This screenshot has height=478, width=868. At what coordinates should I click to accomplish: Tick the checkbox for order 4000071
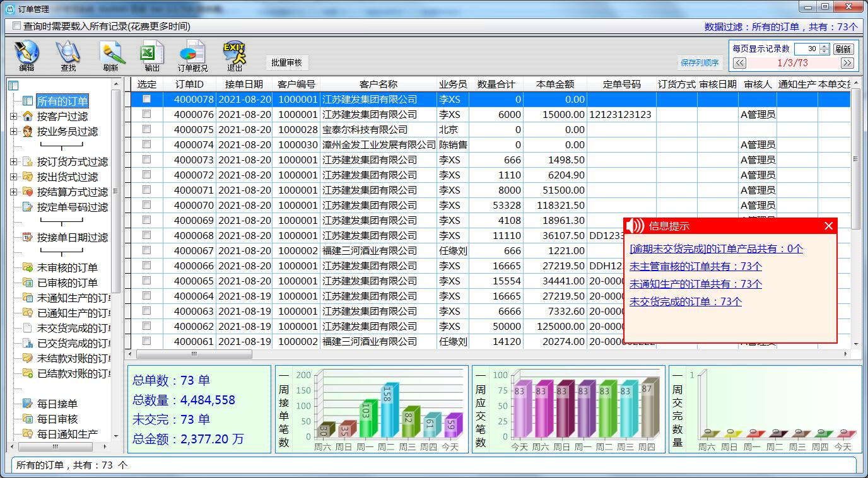(x=146, y=190)
